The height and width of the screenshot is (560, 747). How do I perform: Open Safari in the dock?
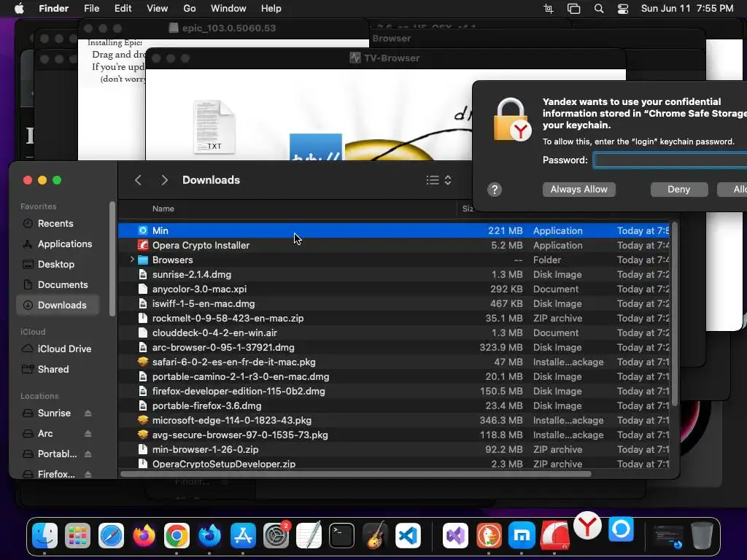pos(111,536)
